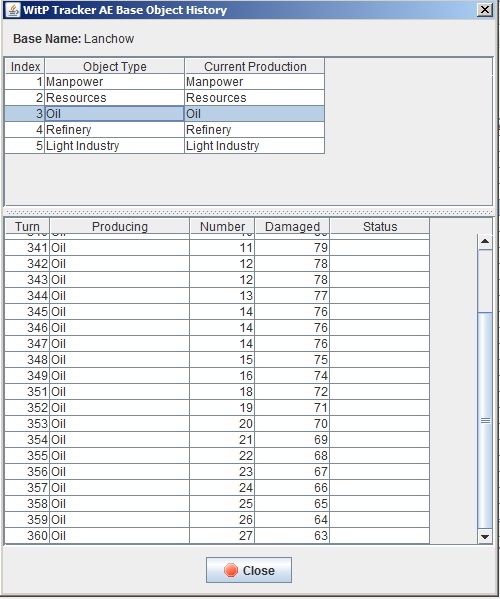Select the Manpower object row
The width and height of the screenshot is (500, 599).
coord(165,82)
